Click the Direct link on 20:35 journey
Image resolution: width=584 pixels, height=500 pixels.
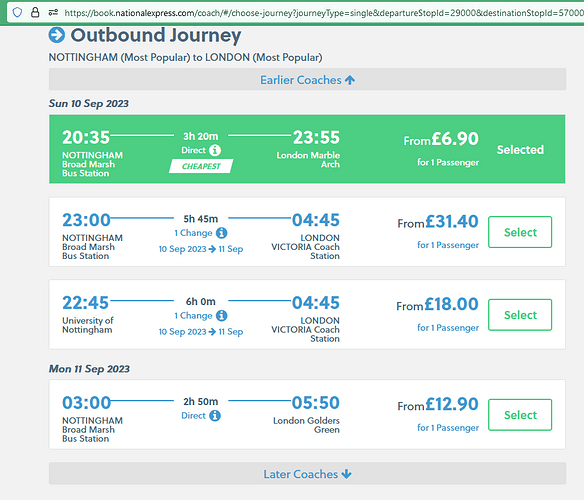(193, 150)
